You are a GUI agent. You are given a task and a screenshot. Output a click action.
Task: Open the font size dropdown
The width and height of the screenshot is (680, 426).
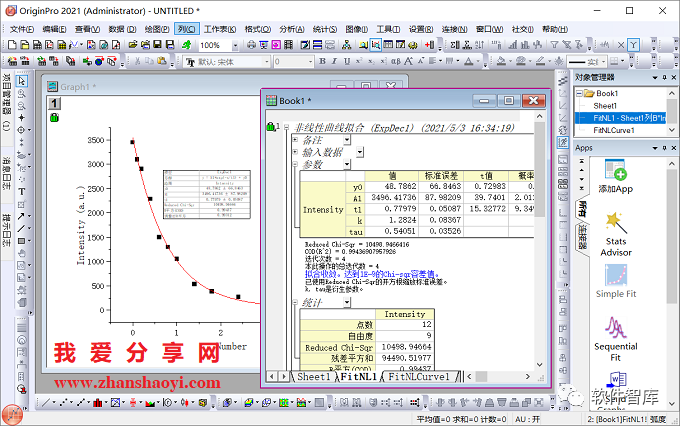pos(310,62)
